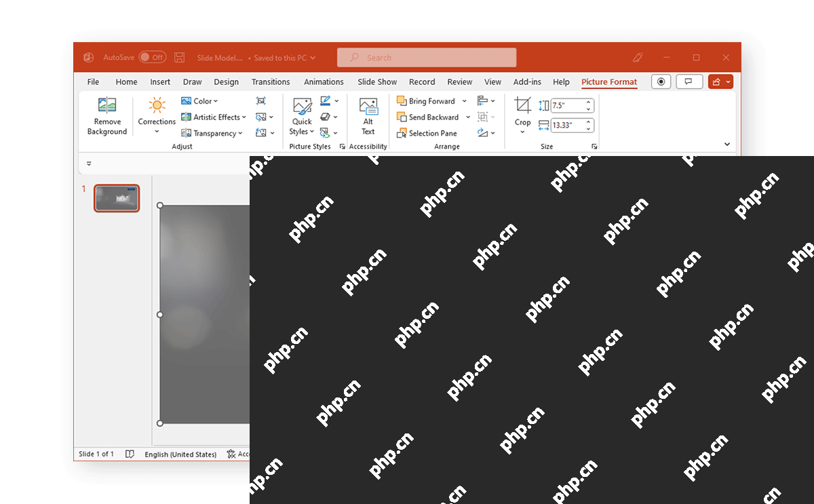Screen dimensions: 814x504
Task: Click the Save disk icon
Action: (179, 58)
